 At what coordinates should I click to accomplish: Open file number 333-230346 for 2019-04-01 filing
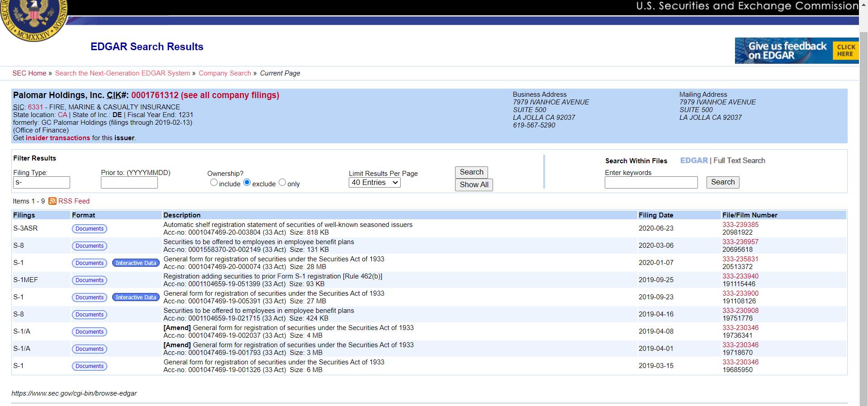coord(740,345)
